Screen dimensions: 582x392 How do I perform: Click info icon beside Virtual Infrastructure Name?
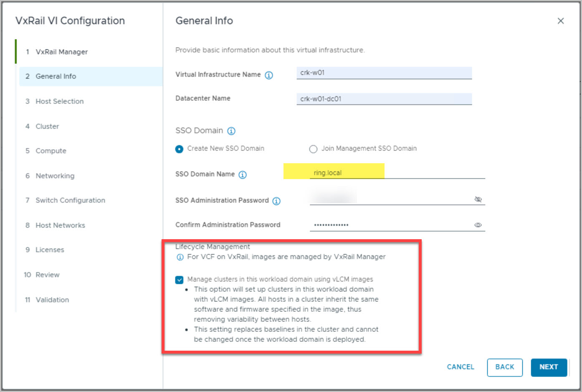tap(269, 75)
